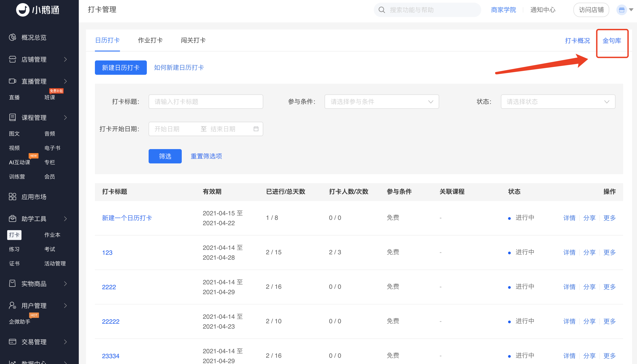Select 考试 in sidebar
The image size is (637, 364).
(x=49, y=249)
